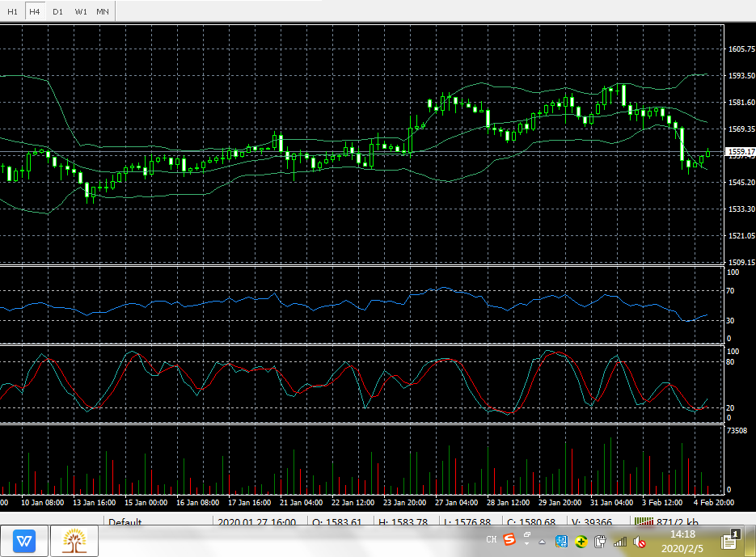This screenshot has width=756, height=557.
Task: Click the muted volume speaker icon
Action: pos(640,541)
